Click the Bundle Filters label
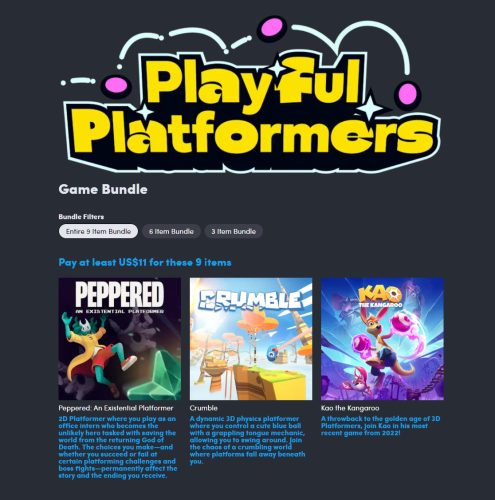495x500 pixels. [81, 217]
